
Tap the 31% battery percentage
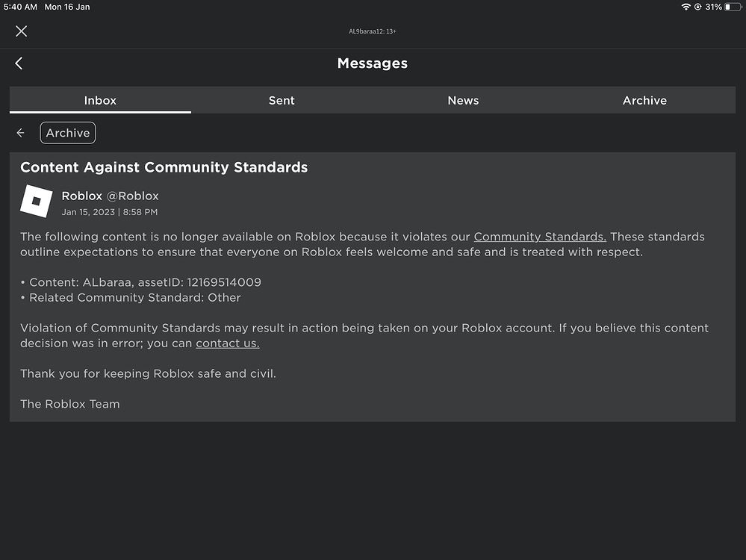pos(713,7)
